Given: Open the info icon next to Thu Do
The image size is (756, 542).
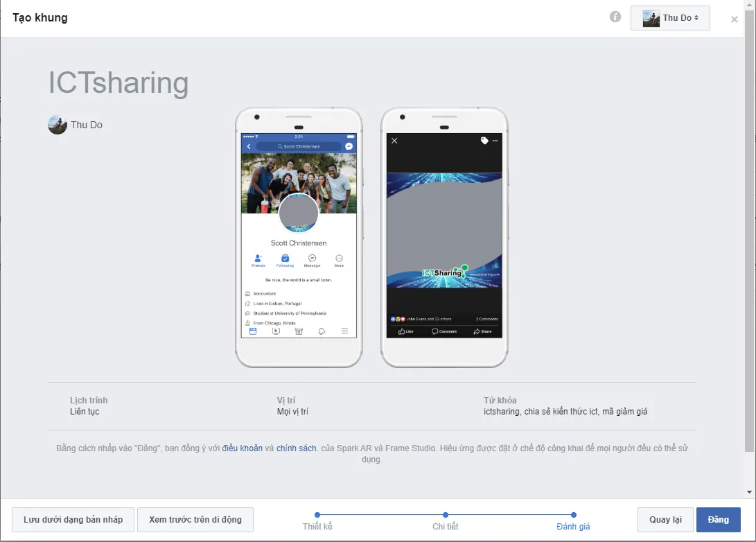Looking at the screenshot, I should (x=615, y=17).
